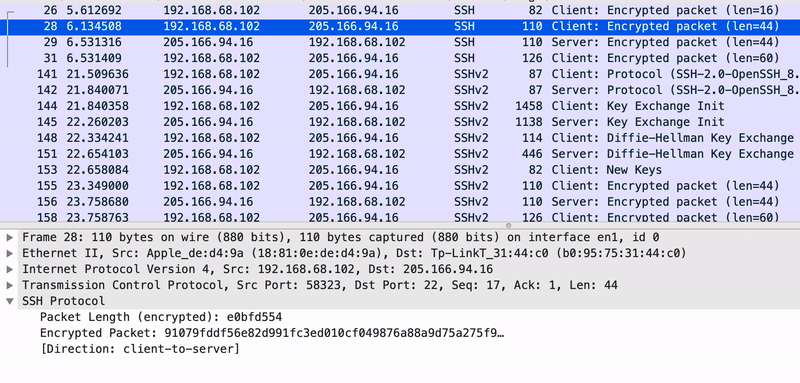
Task: Expand the Frame 28 details row
Action: pos(10,237)
